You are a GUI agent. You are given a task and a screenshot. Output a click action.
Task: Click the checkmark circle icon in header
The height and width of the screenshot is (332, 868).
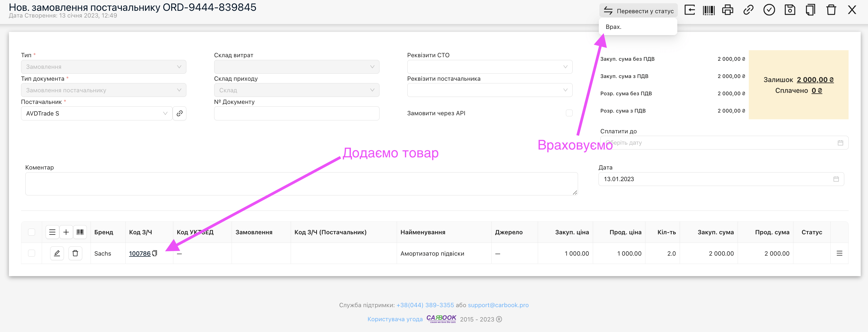[x=769, y=10]
